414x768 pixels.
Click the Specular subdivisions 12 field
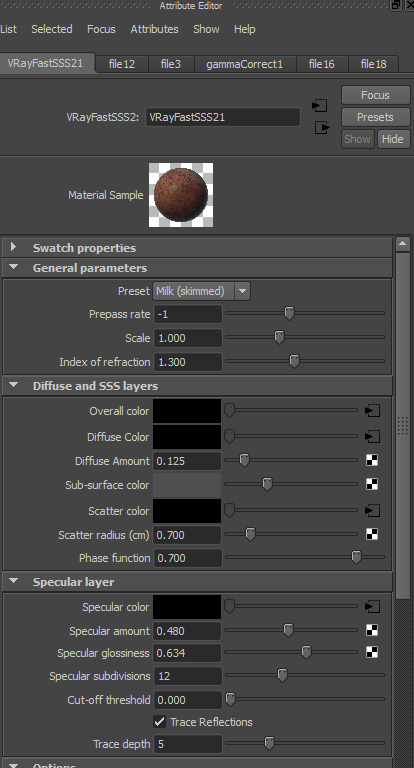coord(188,676)
